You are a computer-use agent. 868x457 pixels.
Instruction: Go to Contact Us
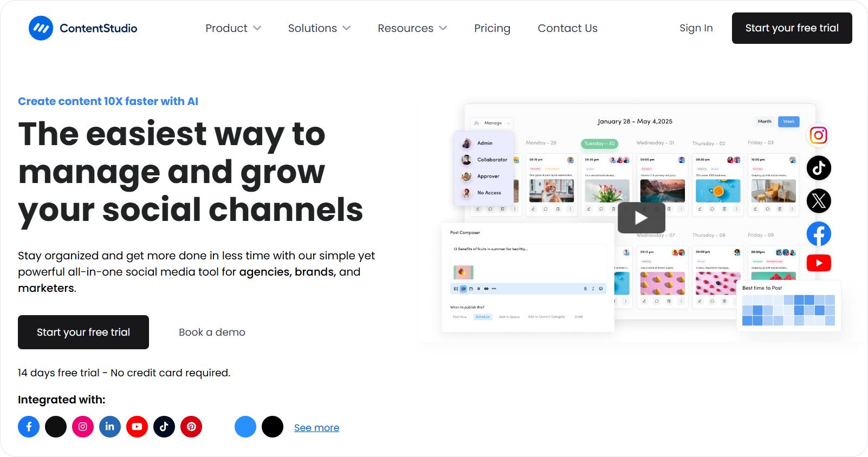tap(567, 28)
